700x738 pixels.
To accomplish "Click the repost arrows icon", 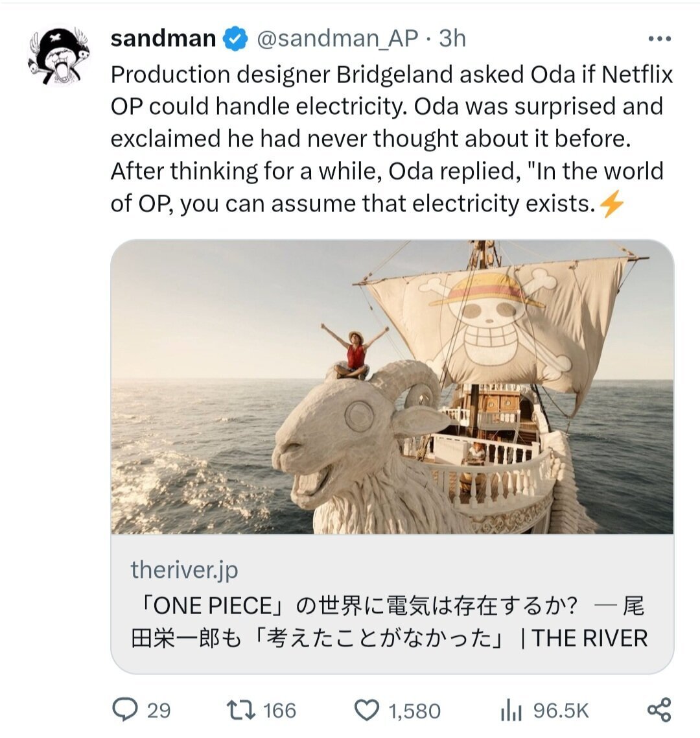I will [x=241, y=711].
